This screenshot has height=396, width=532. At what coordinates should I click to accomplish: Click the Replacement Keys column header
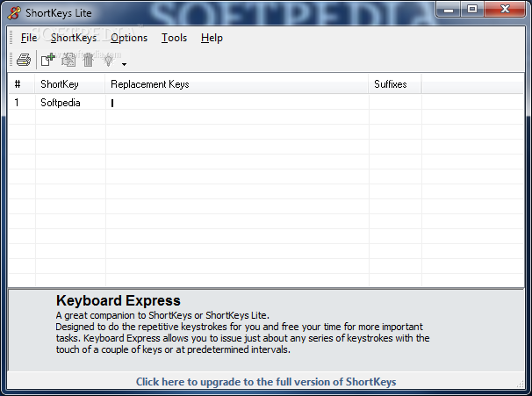tap(236, 83)
